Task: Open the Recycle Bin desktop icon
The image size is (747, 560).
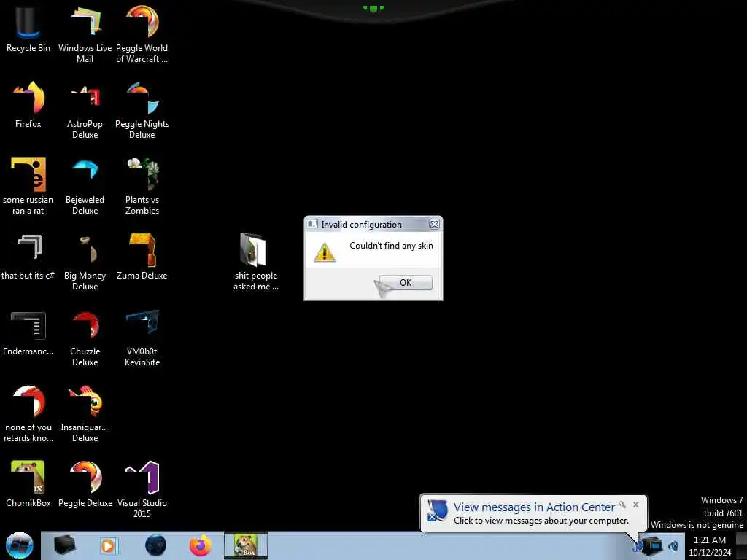Action: 28,28
